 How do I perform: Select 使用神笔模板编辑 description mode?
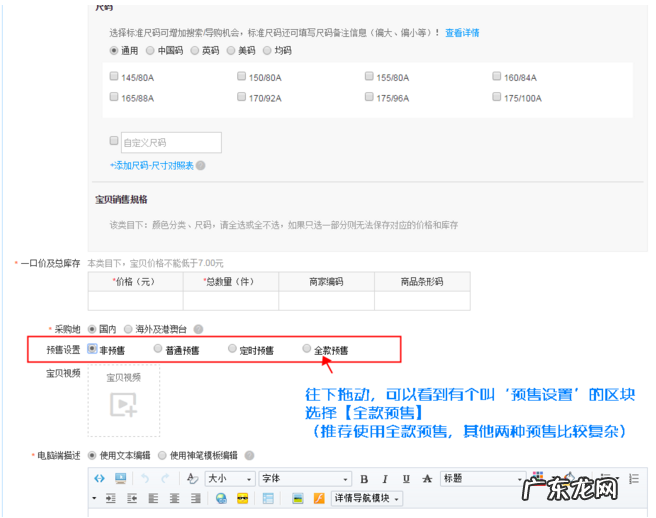[x=162, y=456]
